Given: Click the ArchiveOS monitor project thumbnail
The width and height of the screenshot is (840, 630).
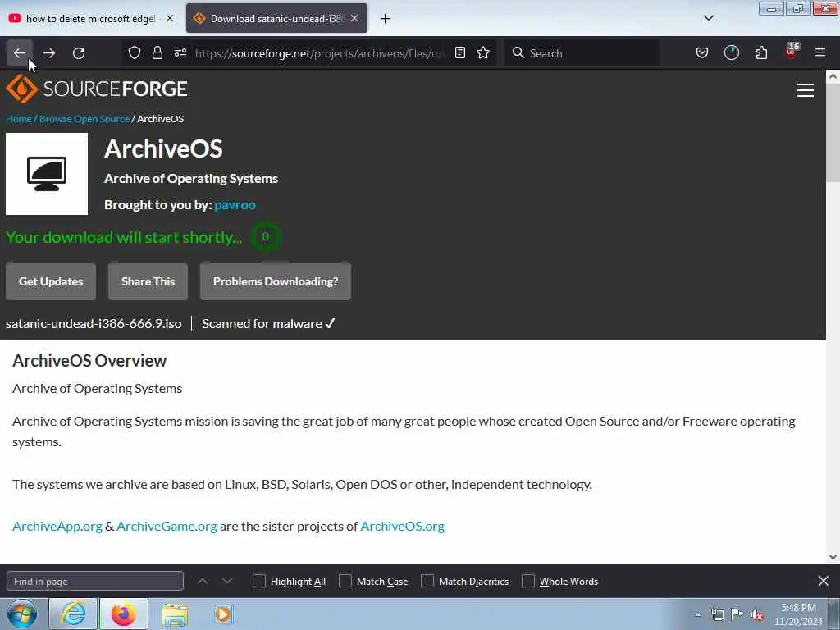Looking at the screenshot, I should pos(47,174).
